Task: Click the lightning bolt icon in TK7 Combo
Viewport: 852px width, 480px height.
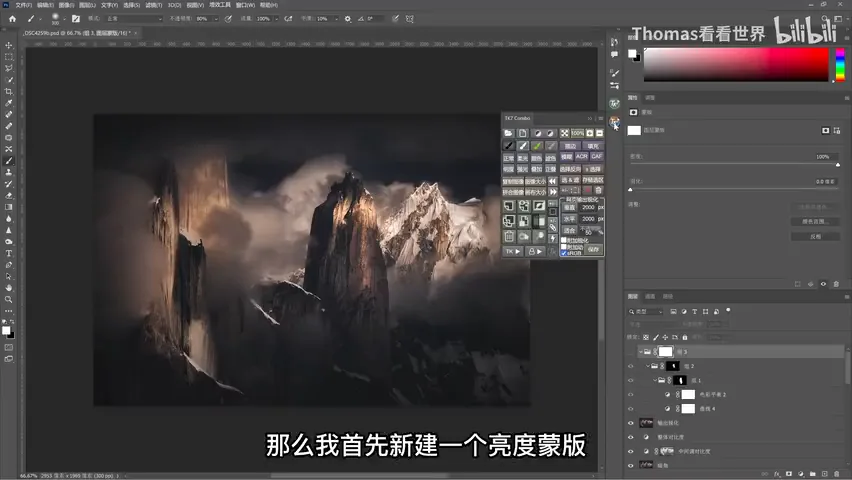Action: pyautogui.click(x=553, y=238)
